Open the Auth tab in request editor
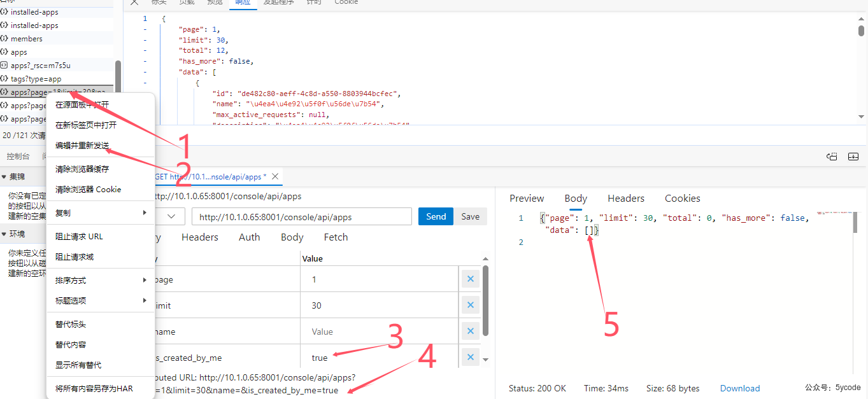The height and width of the screenshot is (399, 868). [250, 237]
